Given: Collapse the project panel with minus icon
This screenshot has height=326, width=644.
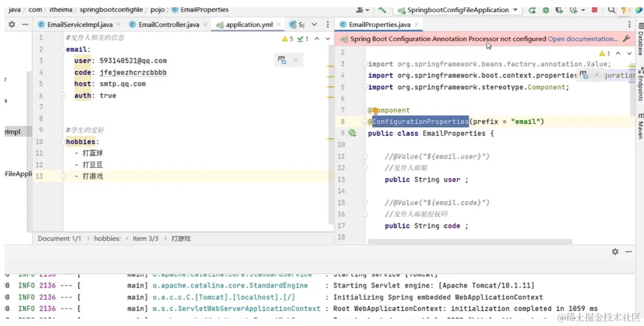Looking at the screenshot, I should [x=25, y=25].
